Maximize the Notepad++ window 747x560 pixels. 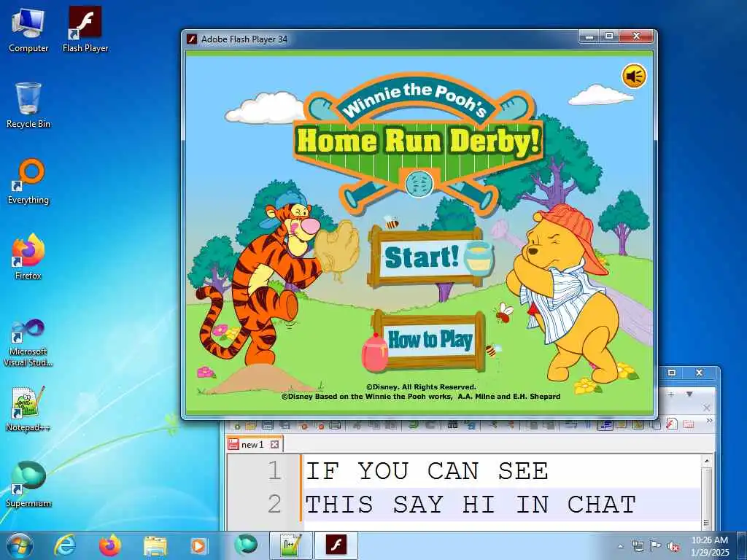coord(672,373)
